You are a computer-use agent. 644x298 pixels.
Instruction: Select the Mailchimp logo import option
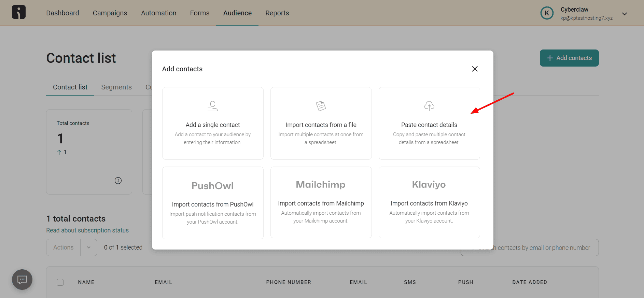coord(321,185)
